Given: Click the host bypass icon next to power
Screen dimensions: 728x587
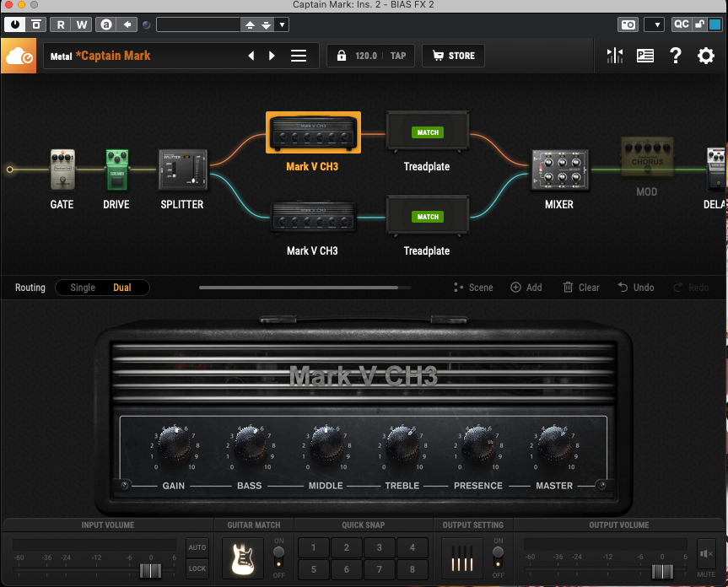Looking at the screenshot, I should pos(35,24).
